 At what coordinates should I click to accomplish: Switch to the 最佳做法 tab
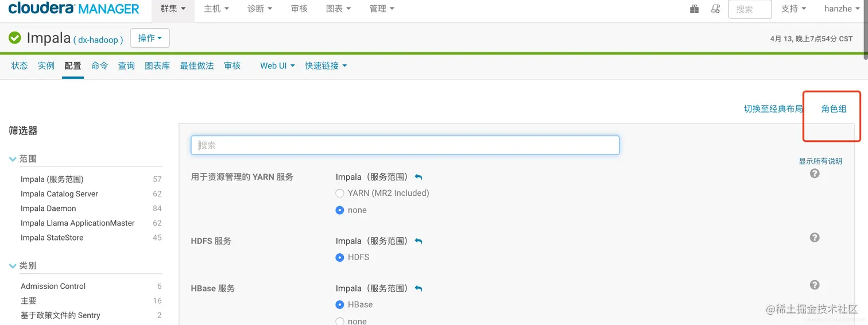pos(197,66)
